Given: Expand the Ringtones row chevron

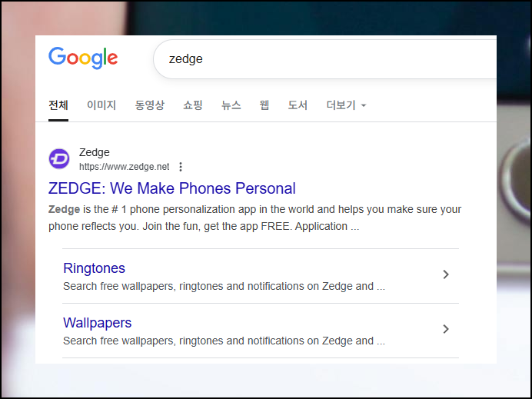Looking at the screenshot, I should coord(446,274).
